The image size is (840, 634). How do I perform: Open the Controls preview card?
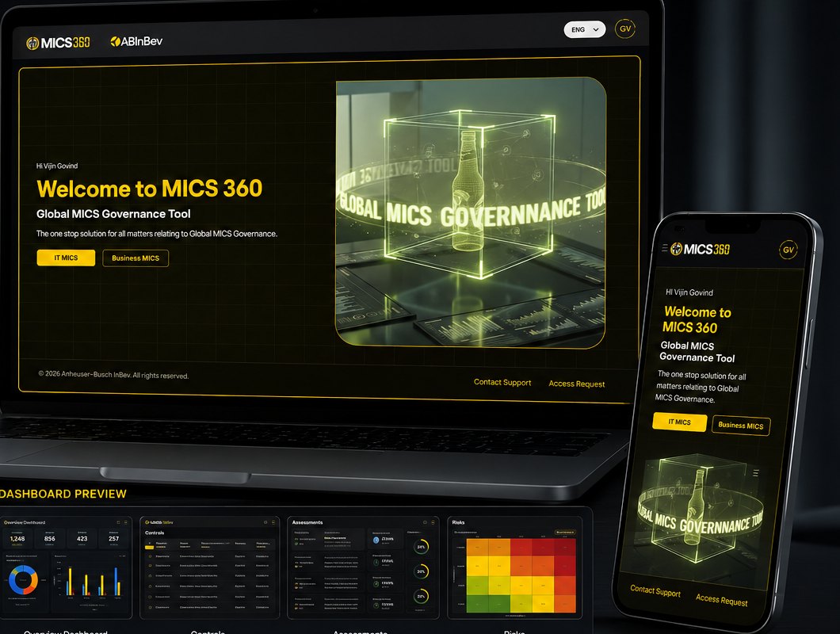coord(209,567)
